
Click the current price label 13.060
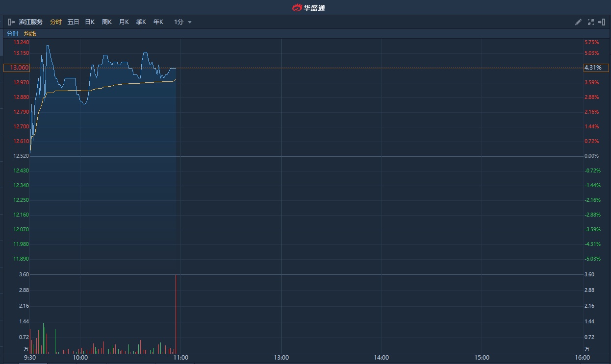click(x=17, y=68)
